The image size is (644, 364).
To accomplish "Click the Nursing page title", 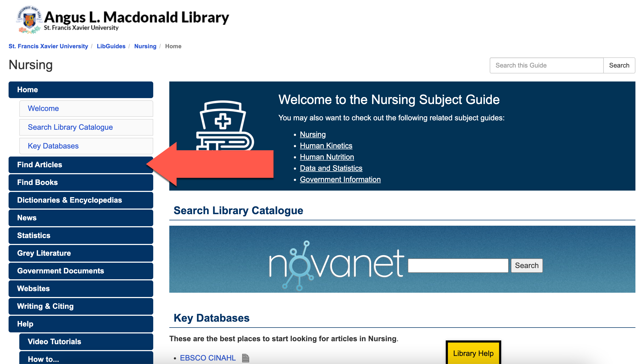I will click(31, 65).
